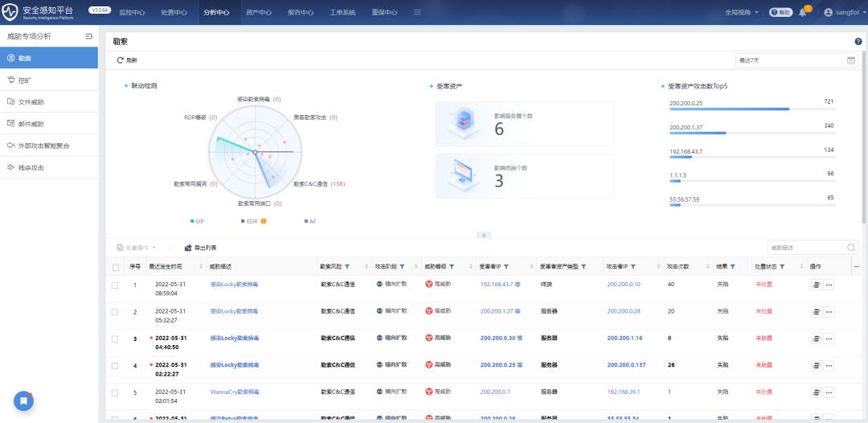Click the calendar icon in date range field
This screenshot has height=423, width=868.
(851, 60)
